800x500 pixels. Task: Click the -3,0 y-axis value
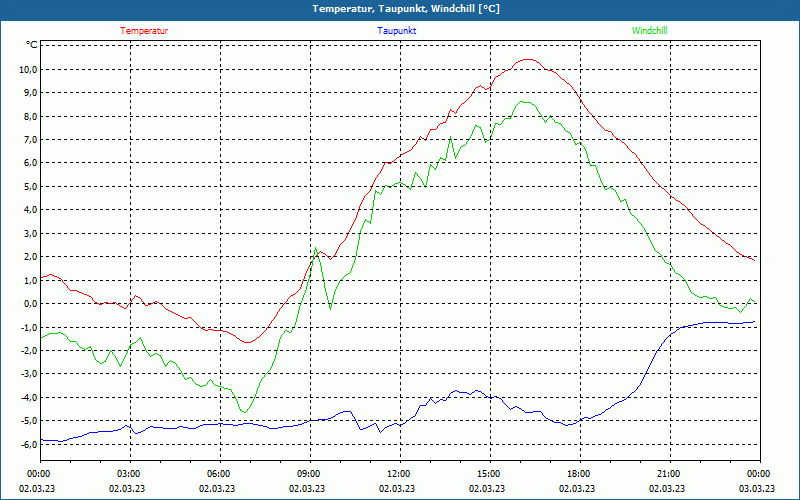click(28, 374)
